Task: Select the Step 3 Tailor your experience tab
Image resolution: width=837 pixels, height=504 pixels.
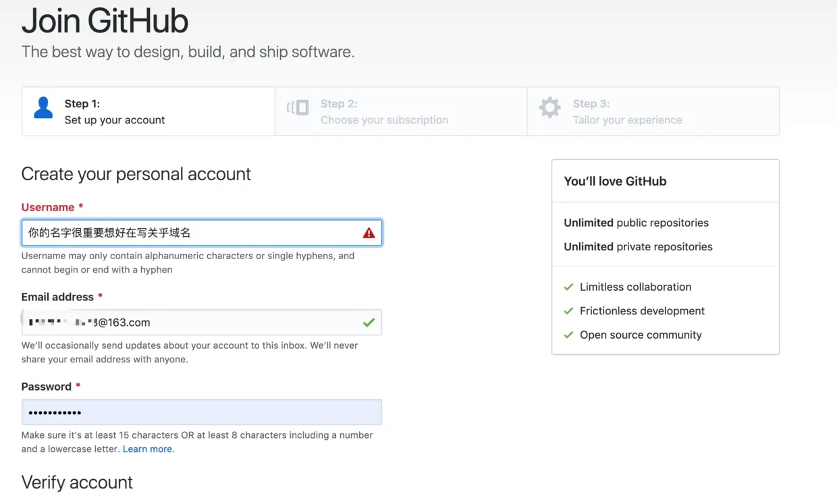Action: (x=653, y=111)
